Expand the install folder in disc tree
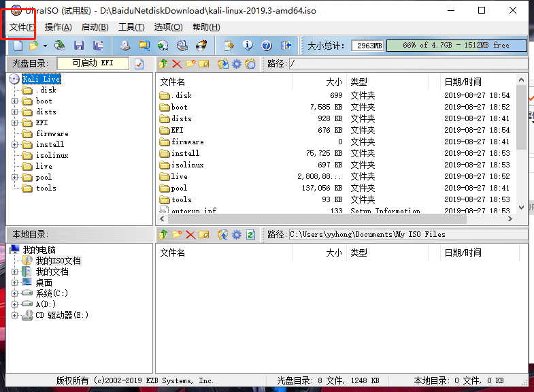The width and height of the screenshot is (534, 392). coord(14,144)
